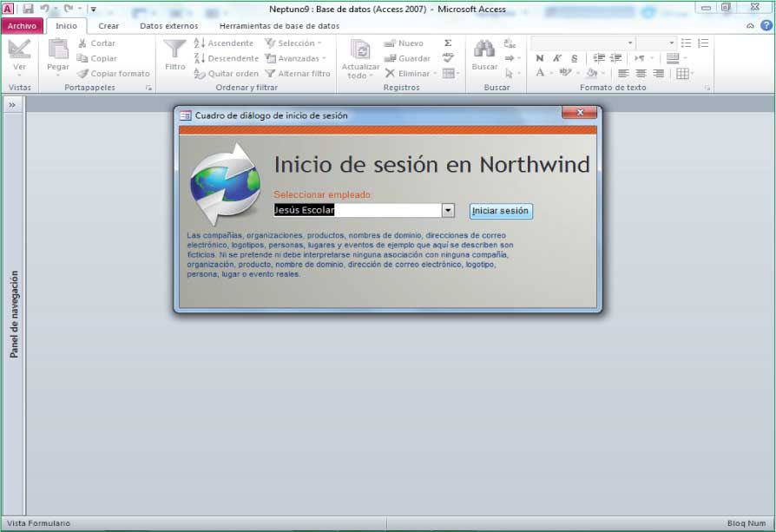Toggle align text right

(658, 73)
